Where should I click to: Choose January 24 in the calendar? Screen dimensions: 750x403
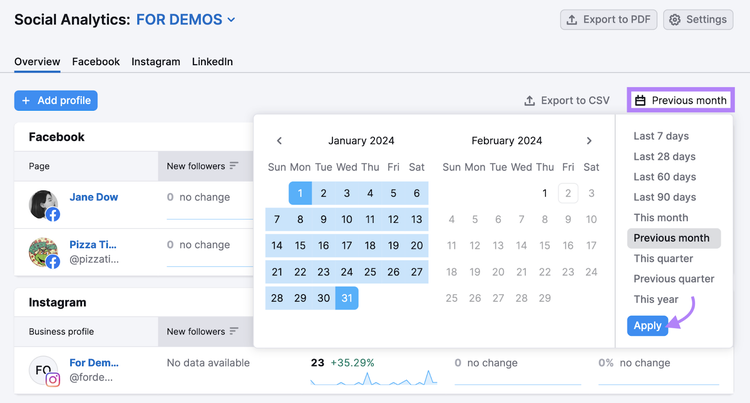[x=347, y=272]
